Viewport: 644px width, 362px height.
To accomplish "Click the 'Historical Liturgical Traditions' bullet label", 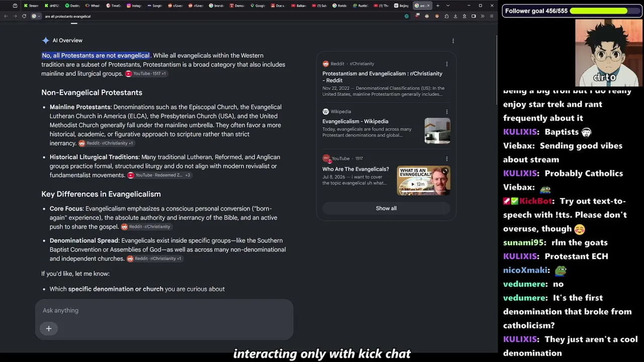I will (94, 157).
